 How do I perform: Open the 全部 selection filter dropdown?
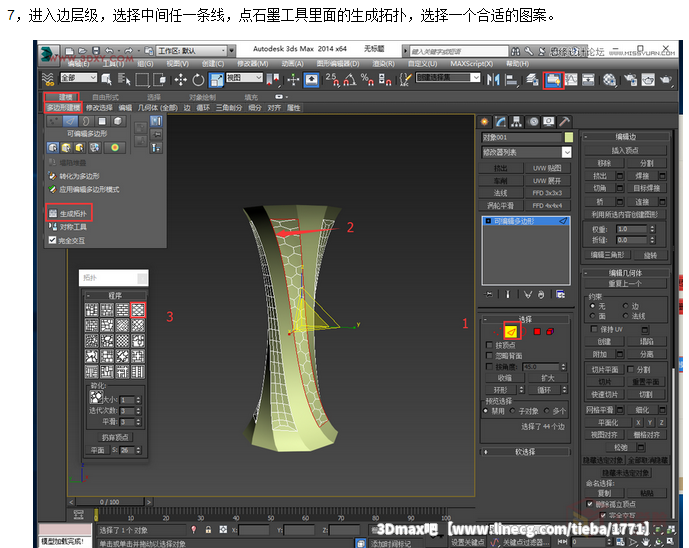[78, 78]
